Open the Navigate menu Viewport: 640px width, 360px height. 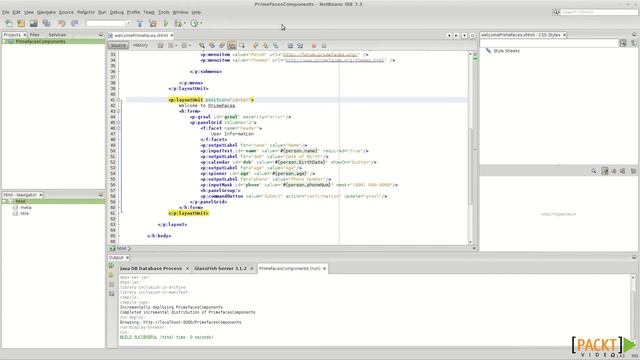(46, 12)
